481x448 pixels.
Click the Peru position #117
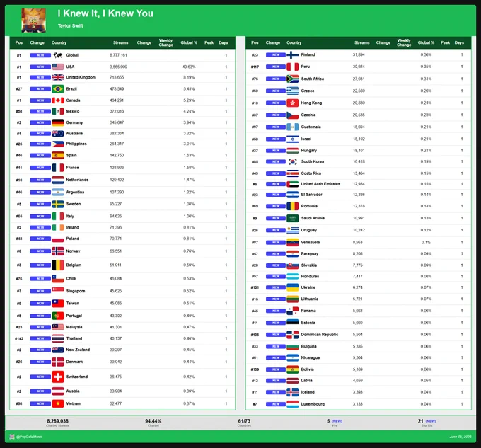[x=255, y=67]
